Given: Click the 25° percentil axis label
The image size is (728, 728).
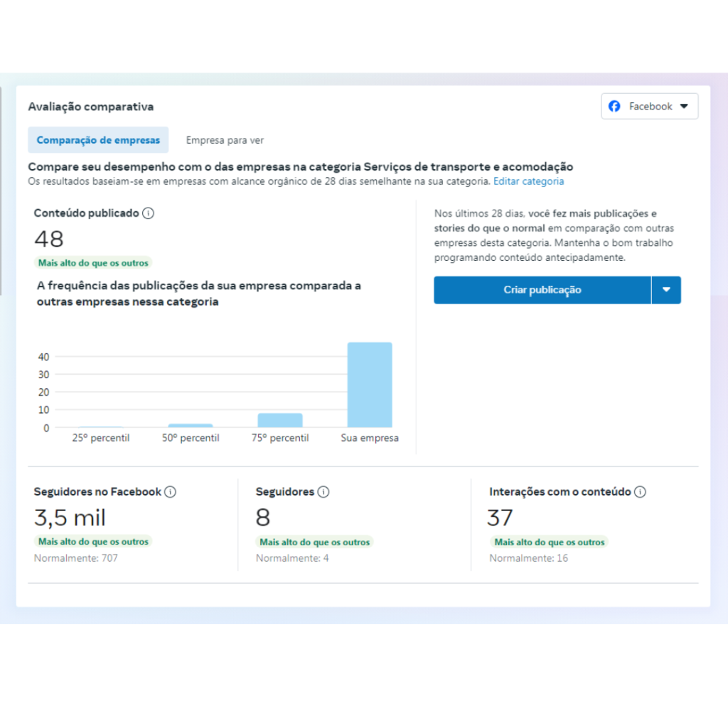Looking at the screenshot, I should pos(101,438).
